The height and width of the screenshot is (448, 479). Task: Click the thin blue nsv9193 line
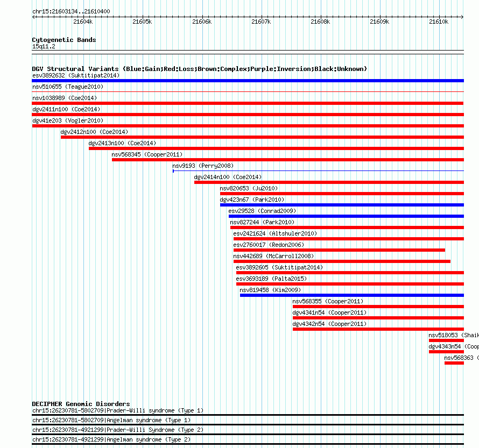(x=318, y=171)
